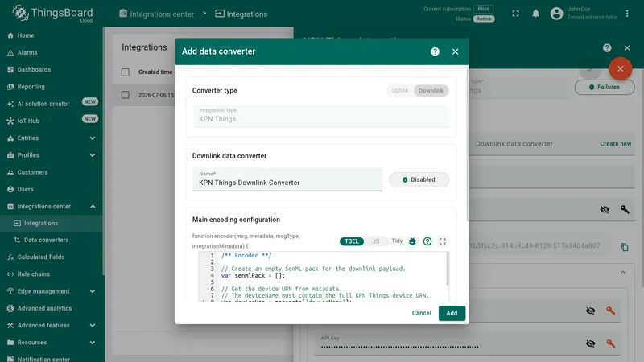Toggle browser fullscreen icon in top bar
Screen dimensions: 644x362
(x=515, y=14)
